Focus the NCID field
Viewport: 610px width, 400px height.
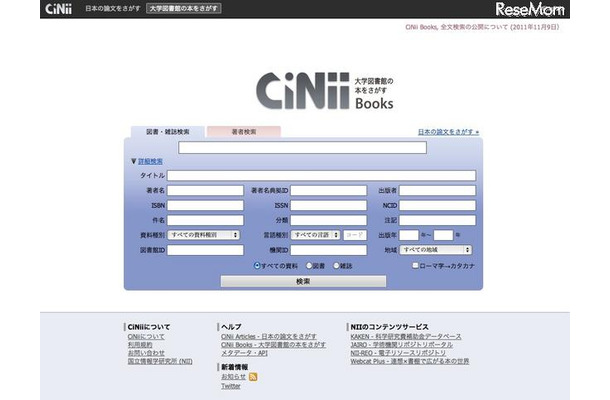point(437,205)
